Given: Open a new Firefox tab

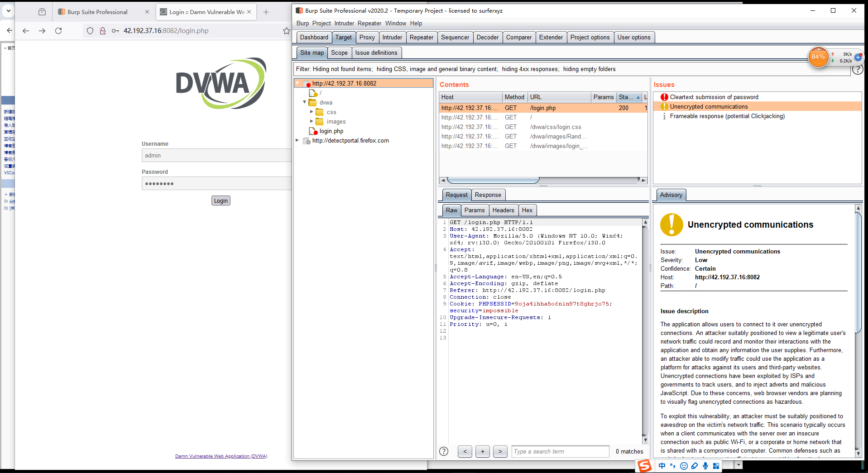Looking at the screenshot, I should (x=266, y=12).
